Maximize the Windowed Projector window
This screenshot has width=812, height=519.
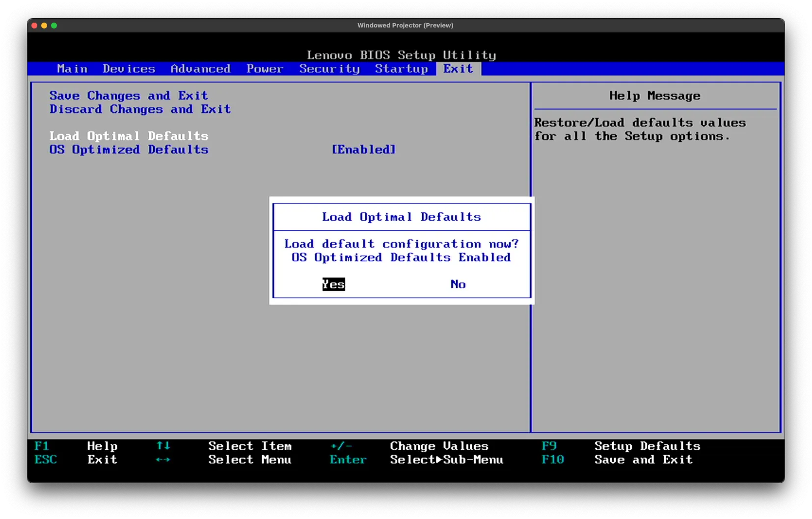(x=54, y=26)
